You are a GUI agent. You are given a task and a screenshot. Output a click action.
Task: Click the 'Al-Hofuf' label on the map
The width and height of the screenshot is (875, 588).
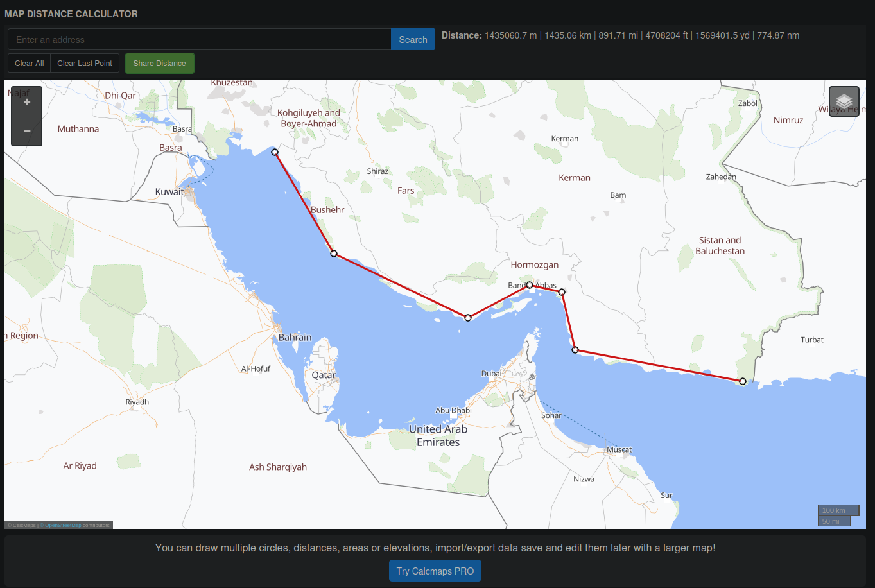(x=256, y=368)
